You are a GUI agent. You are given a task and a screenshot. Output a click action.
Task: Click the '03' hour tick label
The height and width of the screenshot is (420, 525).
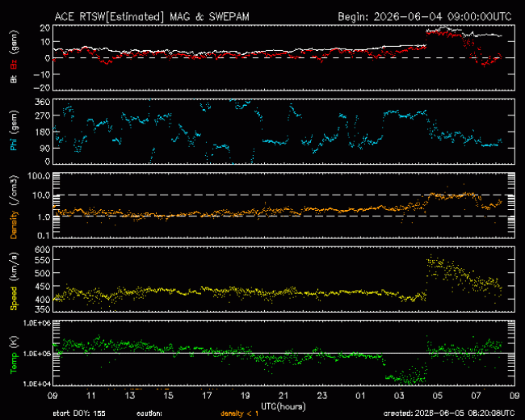pyautogui.click(x=399, y=396)
